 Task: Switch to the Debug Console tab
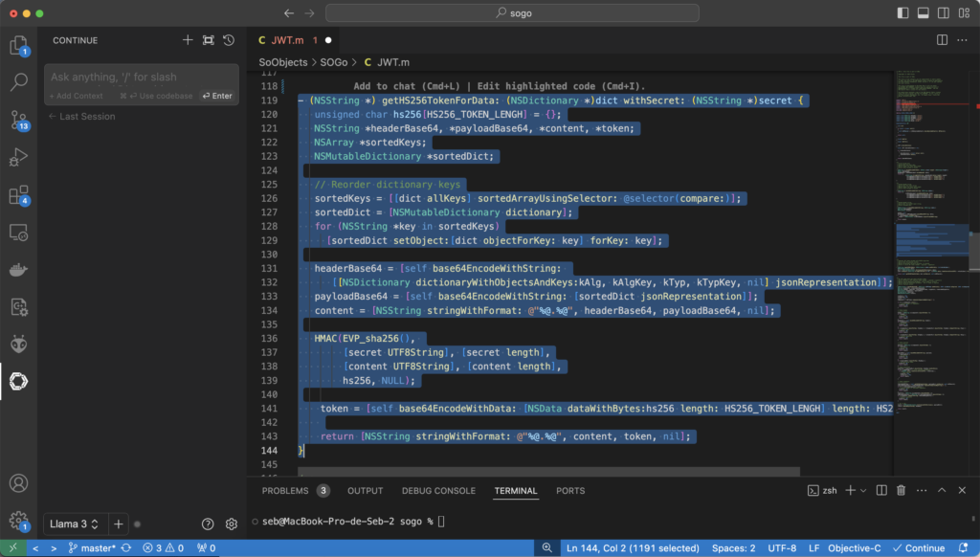point(438,491)
